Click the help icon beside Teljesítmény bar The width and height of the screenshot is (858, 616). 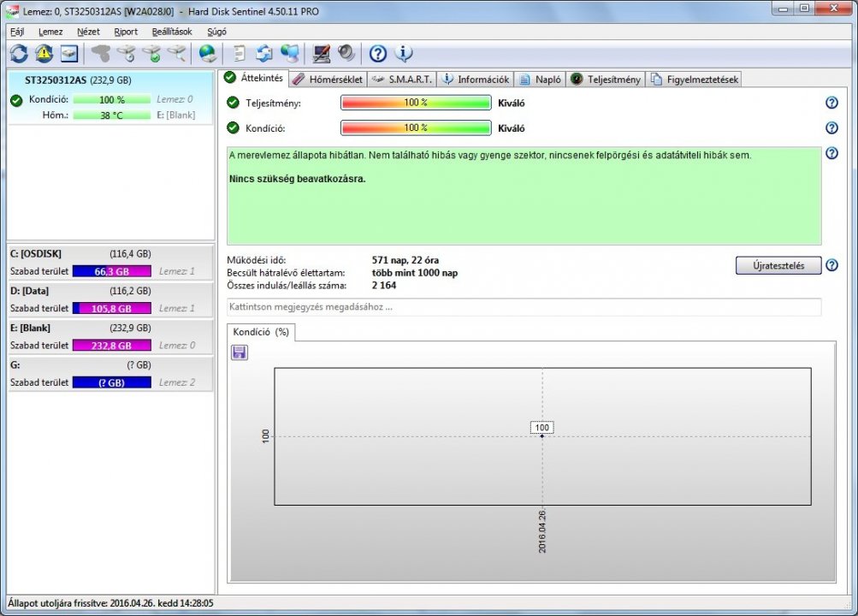pyautogui.click(x=831, y=103)
